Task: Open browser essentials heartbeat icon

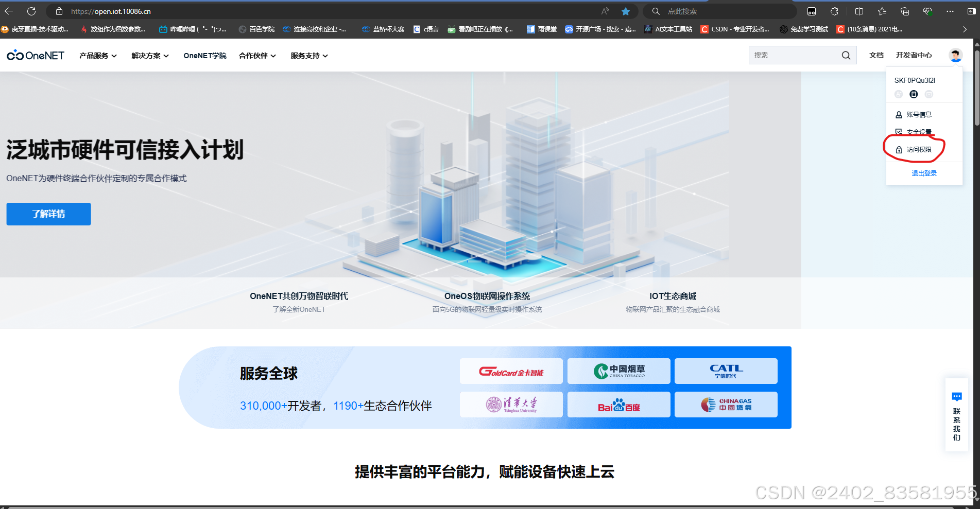Action: pos(927,11)
